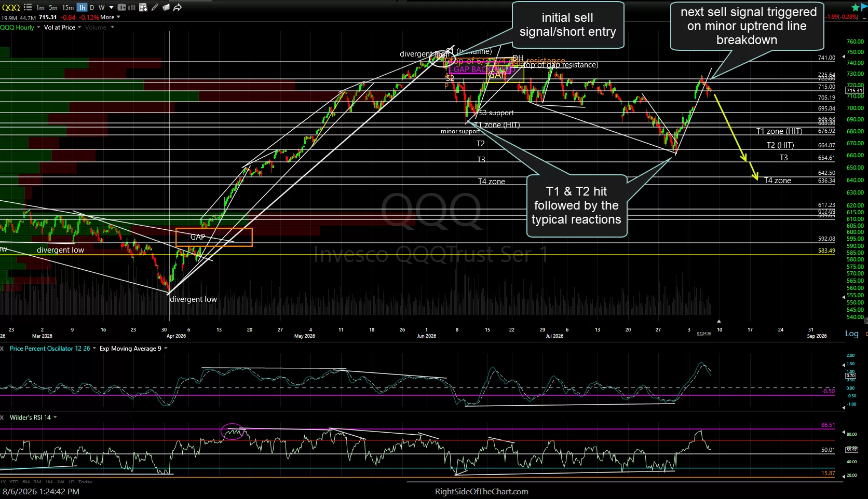Screen dimensions: 868x499
Task: Open the text tool T icon
Action: point(121,7)
